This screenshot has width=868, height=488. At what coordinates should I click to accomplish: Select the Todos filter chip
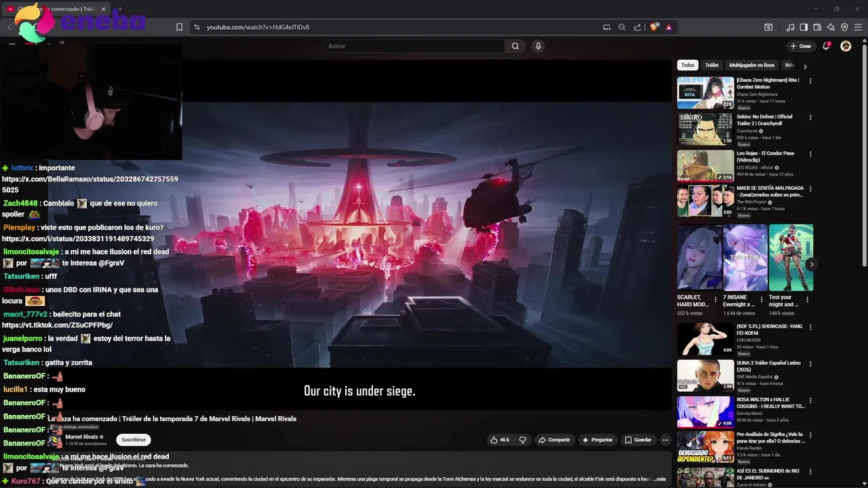(688, 65)
